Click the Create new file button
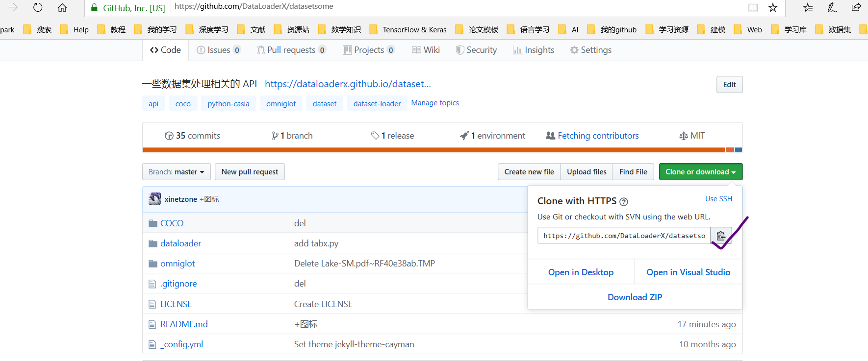 (529, 172)
